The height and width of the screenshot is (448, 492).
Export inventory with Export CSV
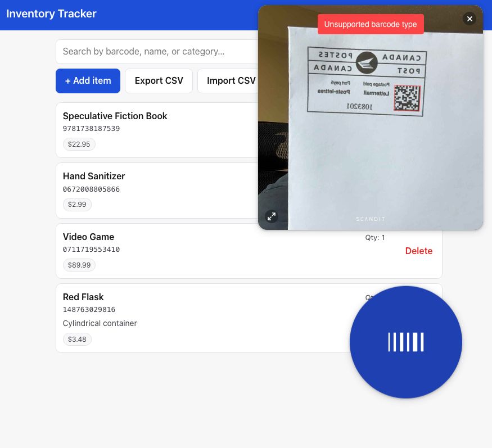(159, 80)
